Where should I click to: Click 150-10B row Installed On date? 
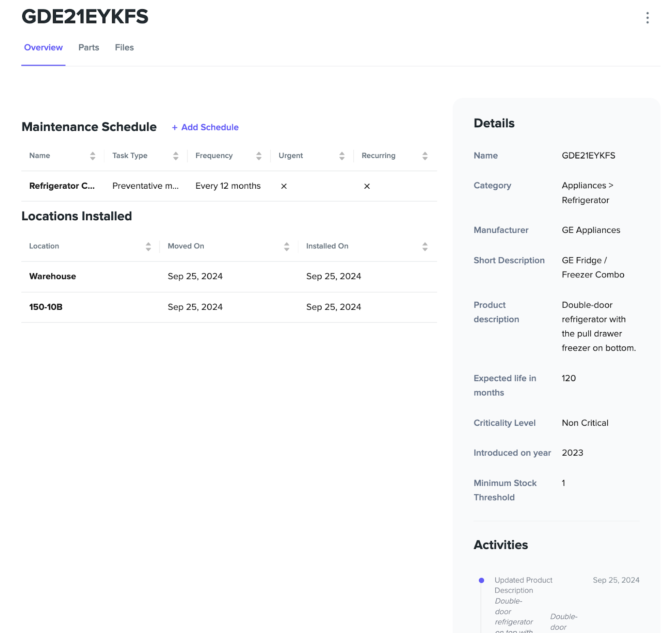[333, 307]
